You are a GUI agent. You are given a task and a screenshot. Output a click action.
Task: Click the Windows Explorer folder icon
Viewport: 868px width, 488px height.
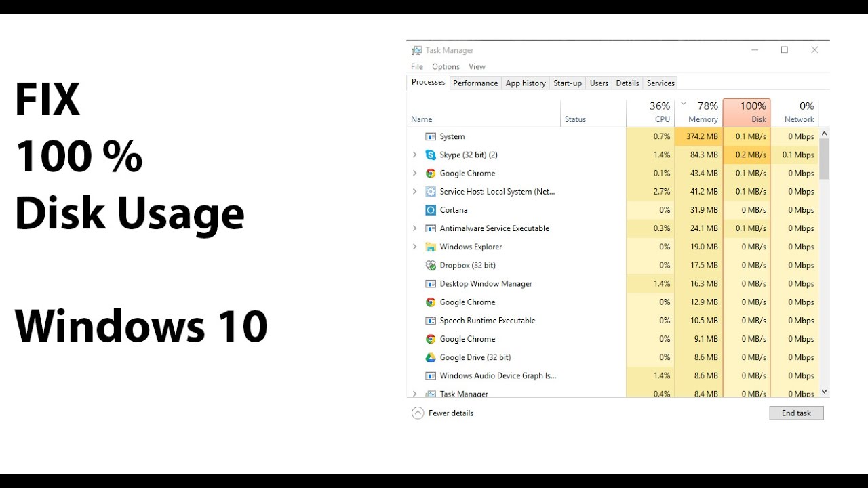click(x=431, y=247)
